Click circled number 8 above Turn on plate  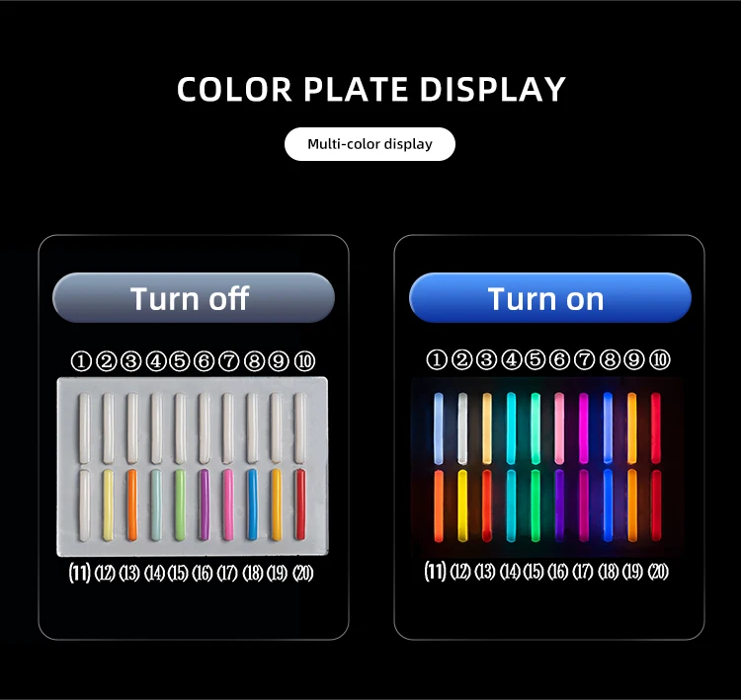pyautogui.click(x=610, y=359)
